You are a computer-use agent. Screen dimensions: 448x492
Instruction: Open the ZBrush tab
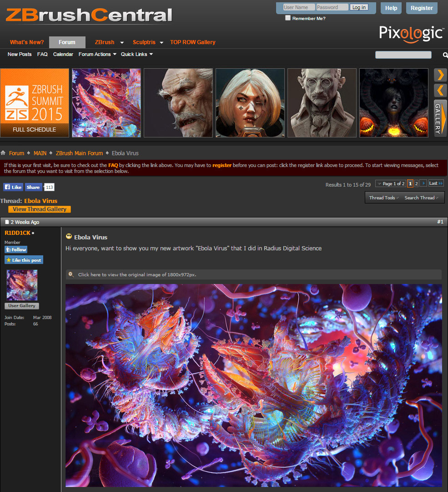pos(105,42)
